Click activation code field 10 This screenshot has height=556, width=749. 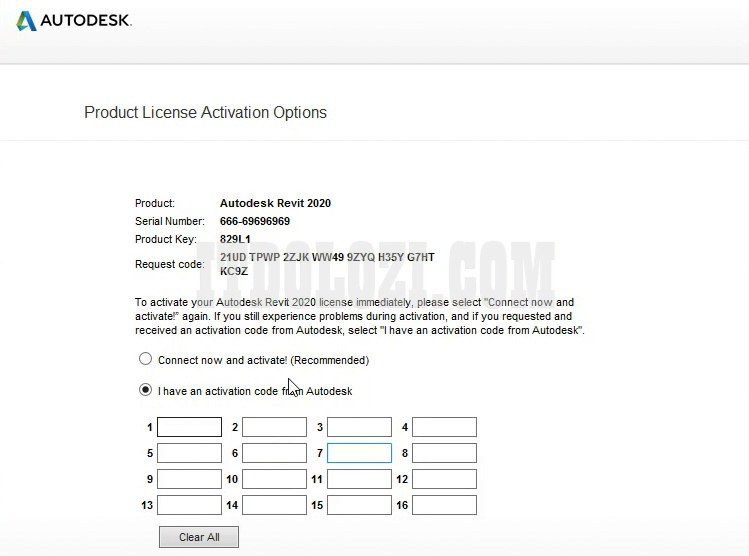point(274,479)
